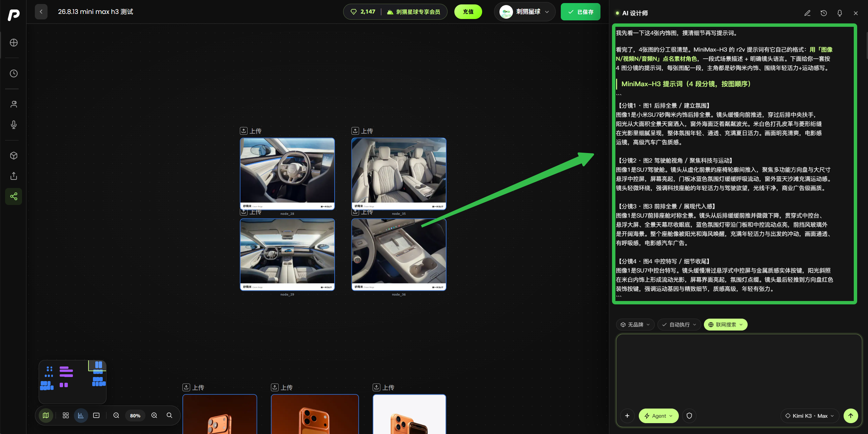Select the node_28 cockpit image thumbnail
The width and height of the screenshot is (868, 434).
click(287, 173)
